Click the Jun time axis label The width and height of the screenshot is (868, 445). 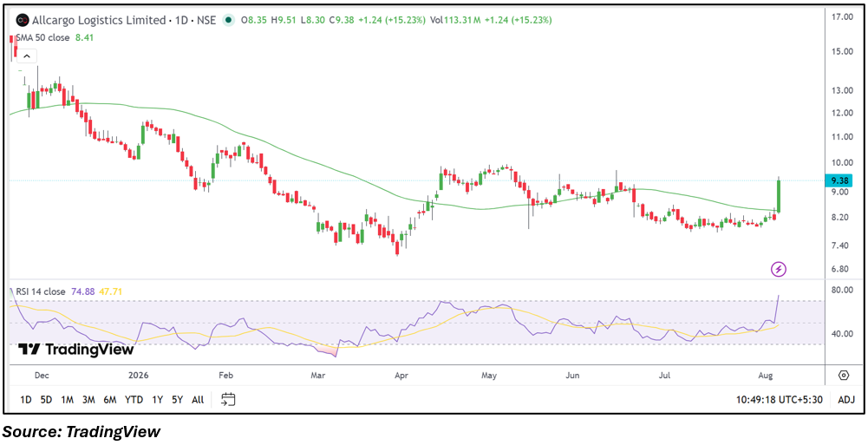[x=573, y=376]
